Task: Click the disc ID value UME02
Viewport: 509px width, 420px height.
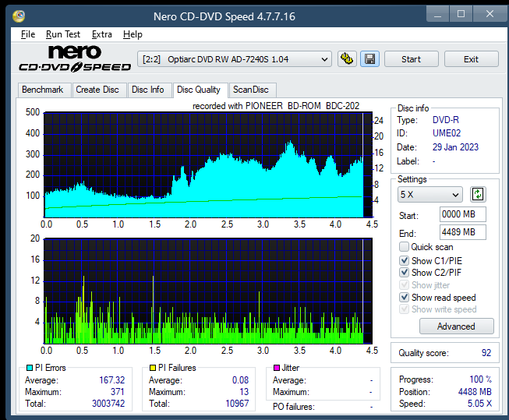Action: pyautogui.click(x=447, y=133)
